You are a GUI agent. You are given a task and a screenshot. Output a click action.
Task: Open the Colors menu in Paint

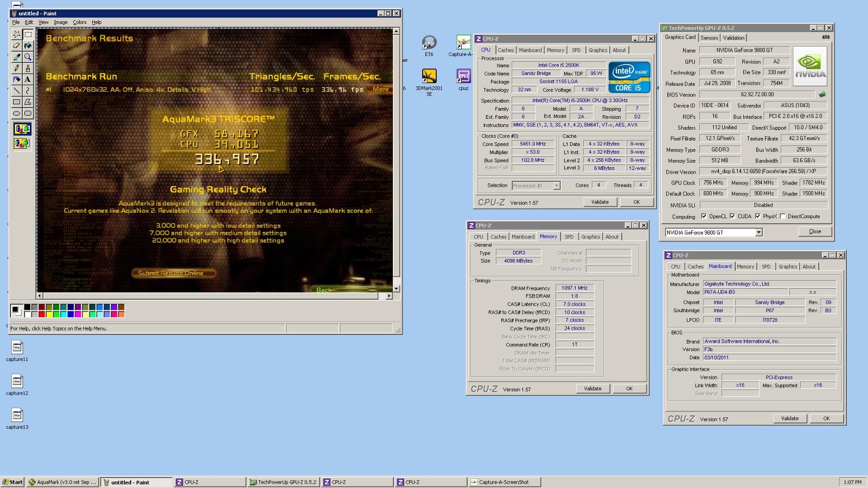tap(80, 22)
